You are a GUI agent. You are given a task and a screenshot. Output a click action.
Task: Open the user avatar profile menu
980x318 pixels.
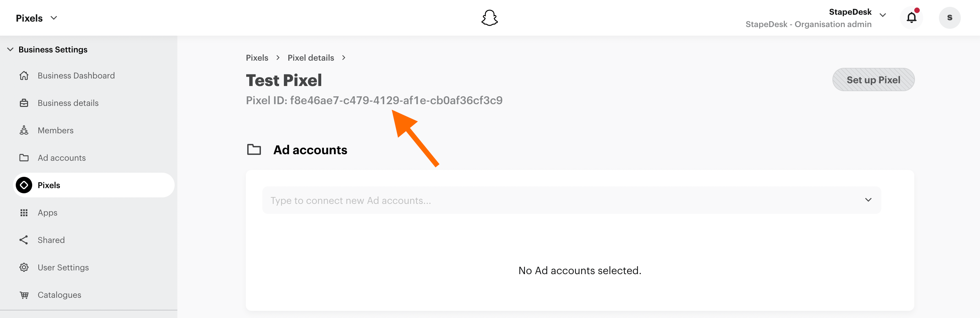pos(950,18)
